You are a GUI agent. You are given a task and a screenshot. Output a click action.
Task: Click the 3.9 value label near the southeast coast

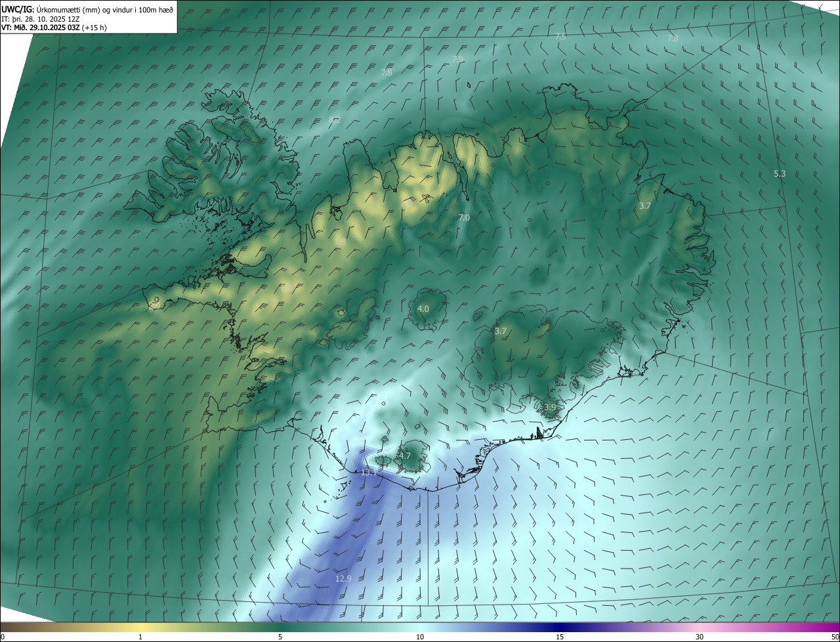tap(550, 408)
